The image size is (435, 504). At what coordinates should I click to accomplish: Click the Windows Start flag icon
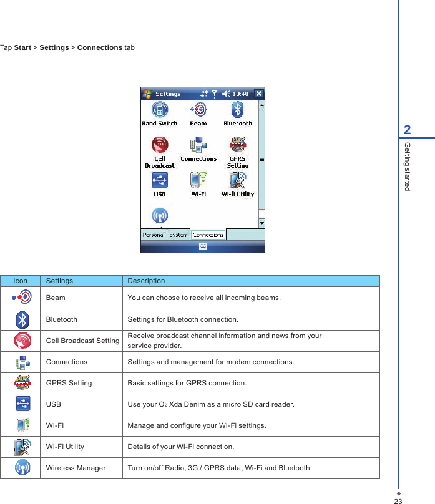pos(147,94)
